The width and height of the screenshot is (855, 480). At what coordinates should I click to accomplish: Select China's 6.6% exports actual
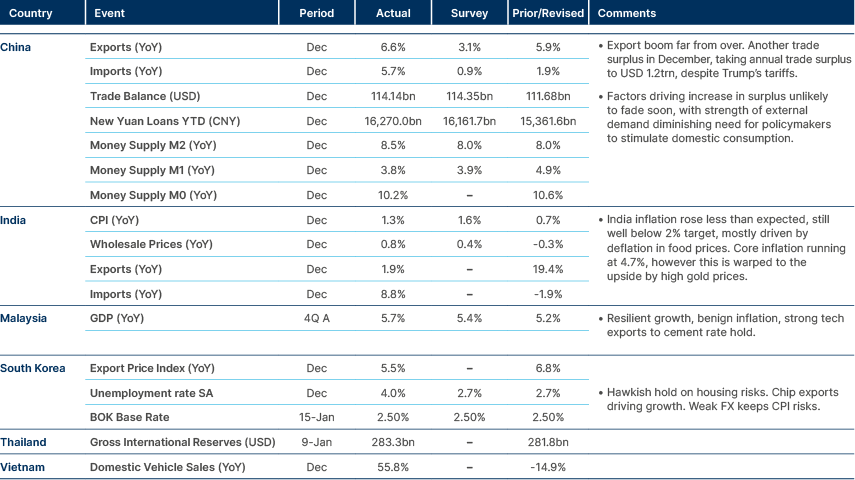click(393, 47)
